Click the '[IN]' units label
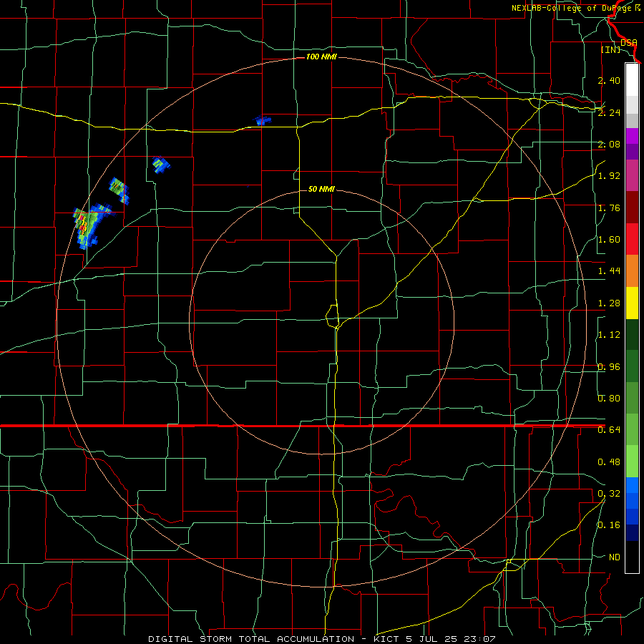This screenshot has height=644, width=644. coord(611,49)
